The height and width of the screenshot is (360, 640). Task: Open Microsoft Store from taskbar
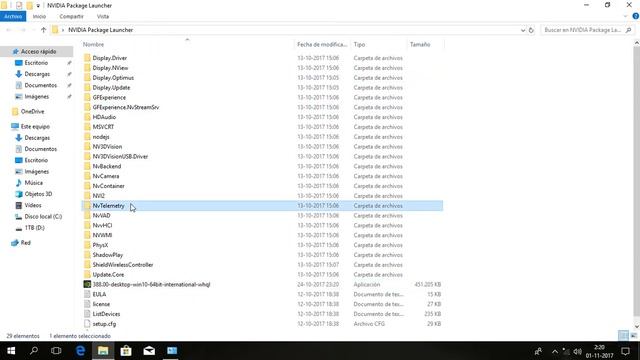(x=126, y=351)
